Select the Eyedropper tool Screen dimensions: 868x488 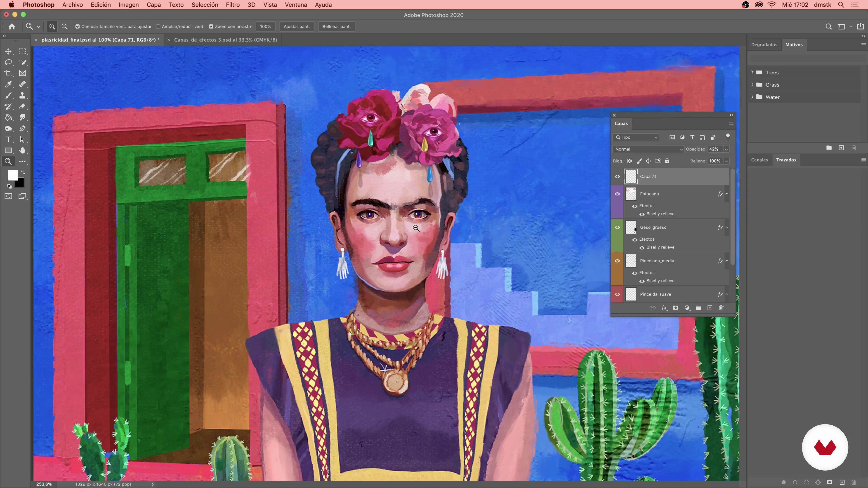[8, 84]
